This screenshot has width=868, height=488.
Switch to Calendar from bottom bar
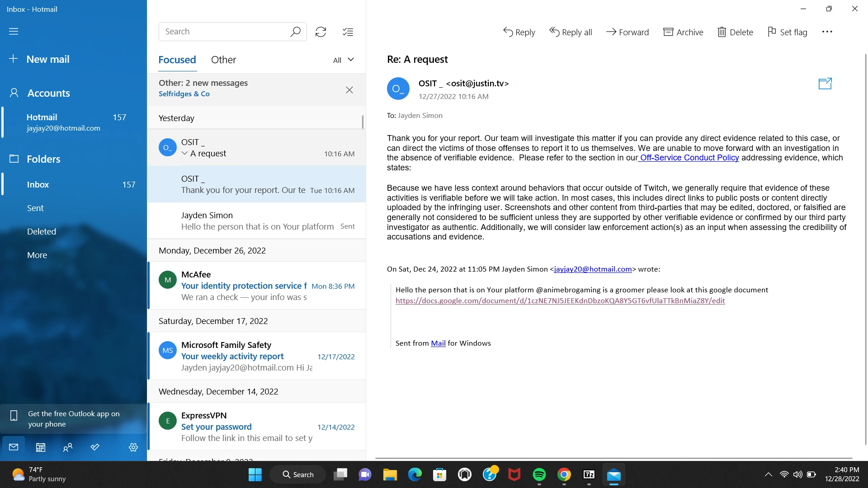pyautogui.click(x=41, y=447)
